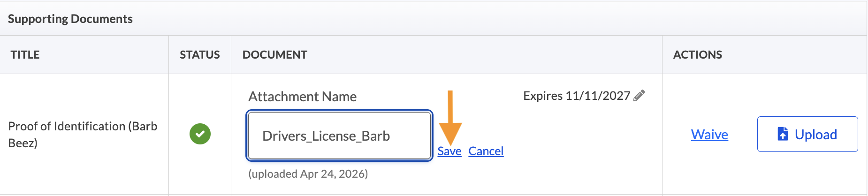The image size is (868, 196).
Task: Click the Attachment Name field label
Action: (x=303, y=97)
